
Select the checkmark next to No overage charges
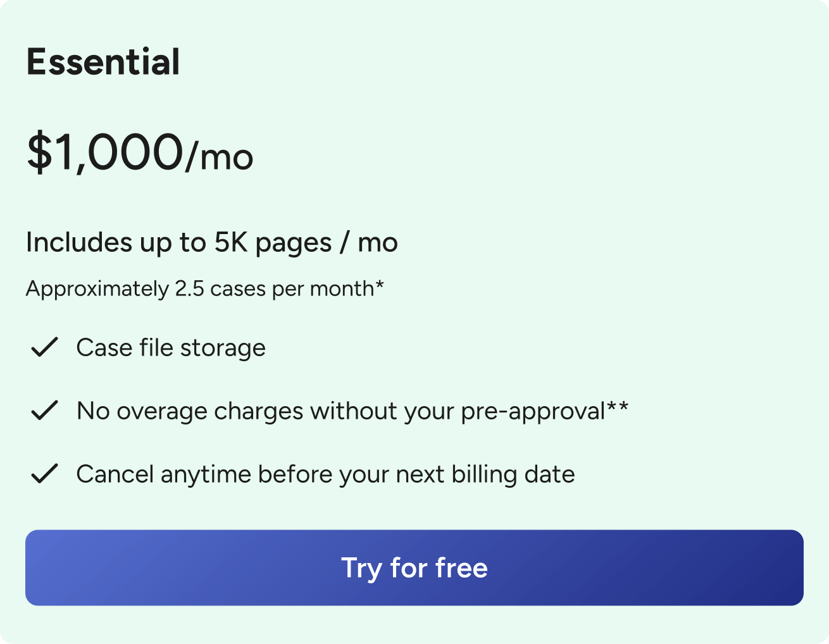pyautogui.click(x=44, y=411)
